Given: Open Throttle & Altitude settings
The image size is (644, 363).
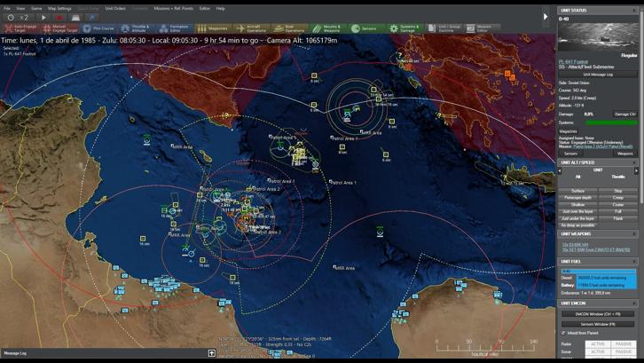Looking at the screenshot, I should [x=136, y=28].
